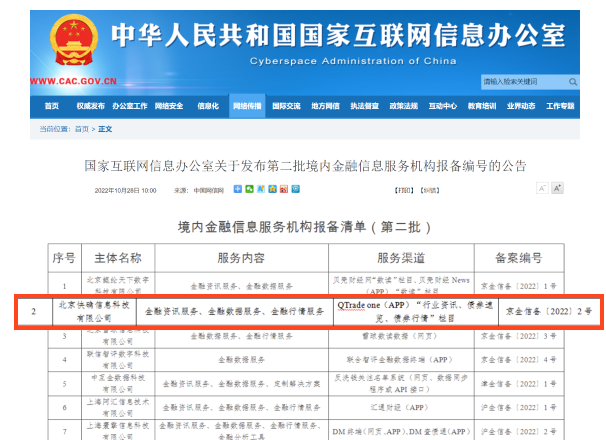Click the QTrade one（APP） channel cell
The height and width of the screenshot is (440, 606).
(415, 311)
